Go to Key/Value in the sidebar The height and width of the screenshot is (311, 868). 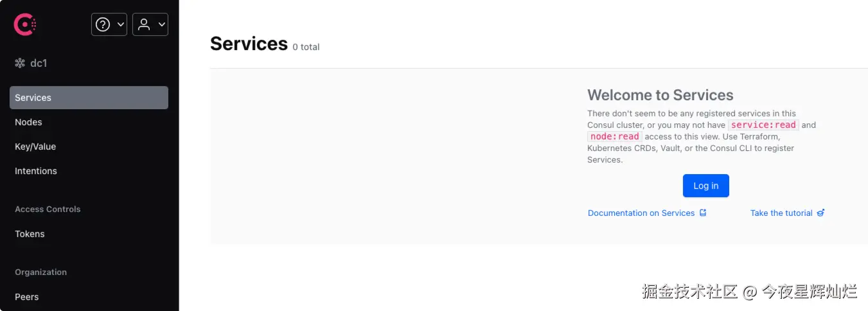click(x=35, y=147)
